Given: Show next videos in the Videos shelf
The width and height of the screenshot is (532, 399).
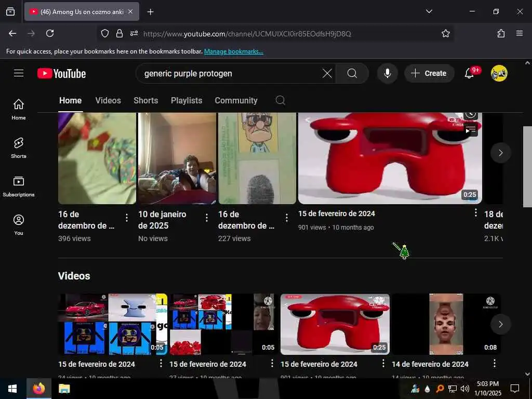Looking at the screenshot, I should [x=500, y=324].
